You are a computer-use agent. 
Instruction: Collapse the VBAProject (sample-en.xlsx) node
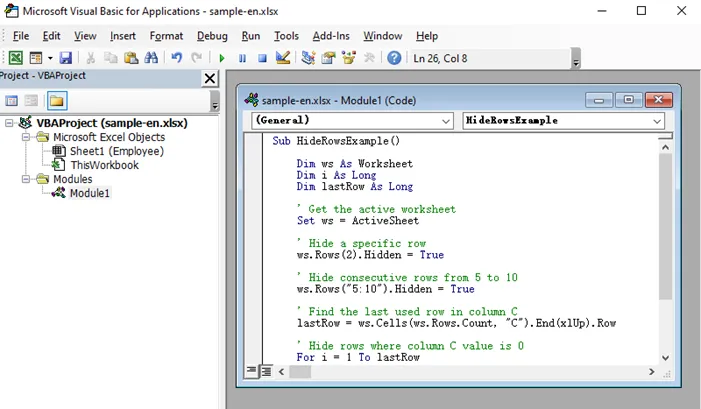point(9,123)
